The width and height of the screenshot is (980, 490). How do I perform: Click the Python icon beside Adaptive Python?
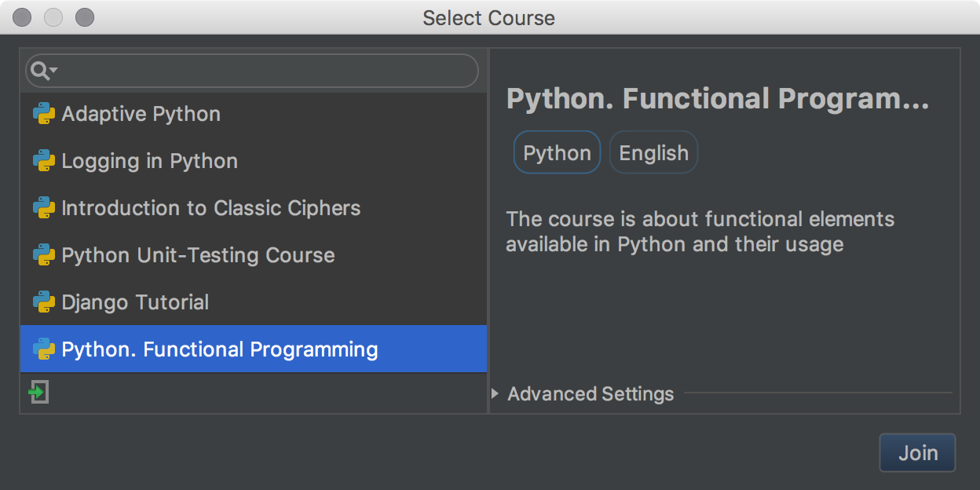click(x=43, y=114)
